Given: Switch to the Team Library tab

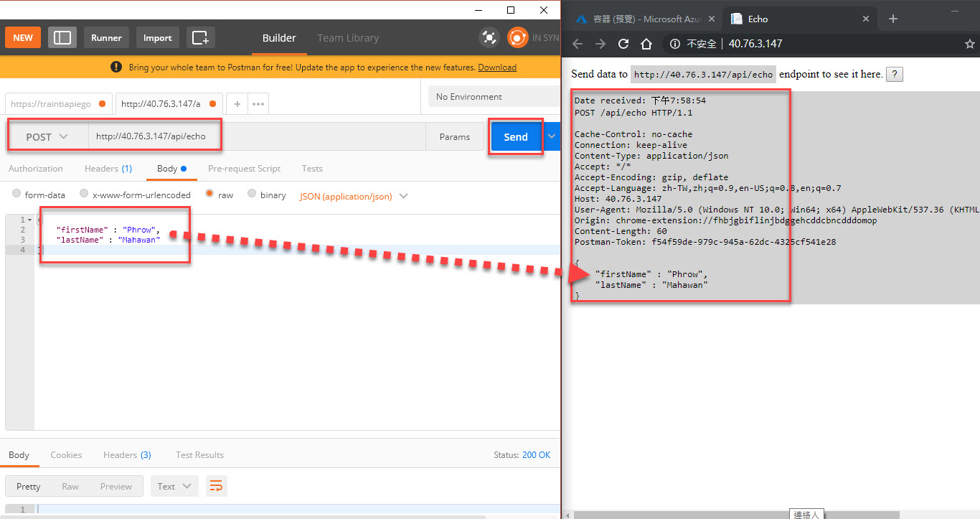Looking at the screenshot, I should [348, 38].
